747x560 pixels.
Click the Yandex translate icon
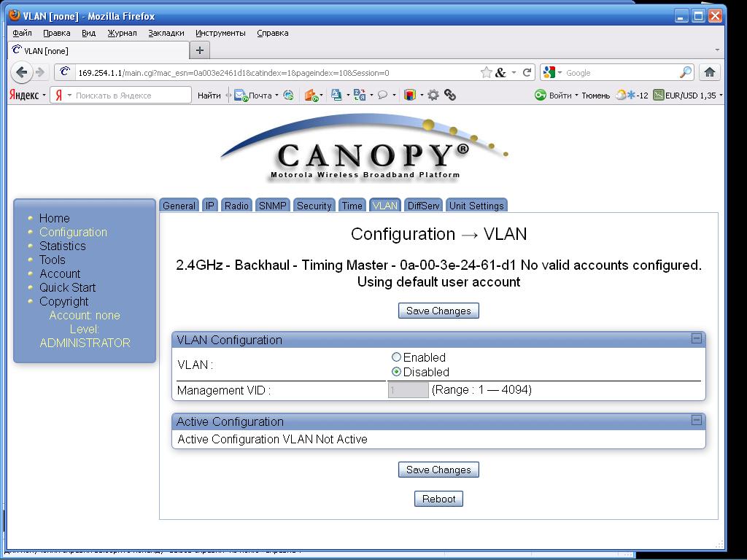(360, 96)
